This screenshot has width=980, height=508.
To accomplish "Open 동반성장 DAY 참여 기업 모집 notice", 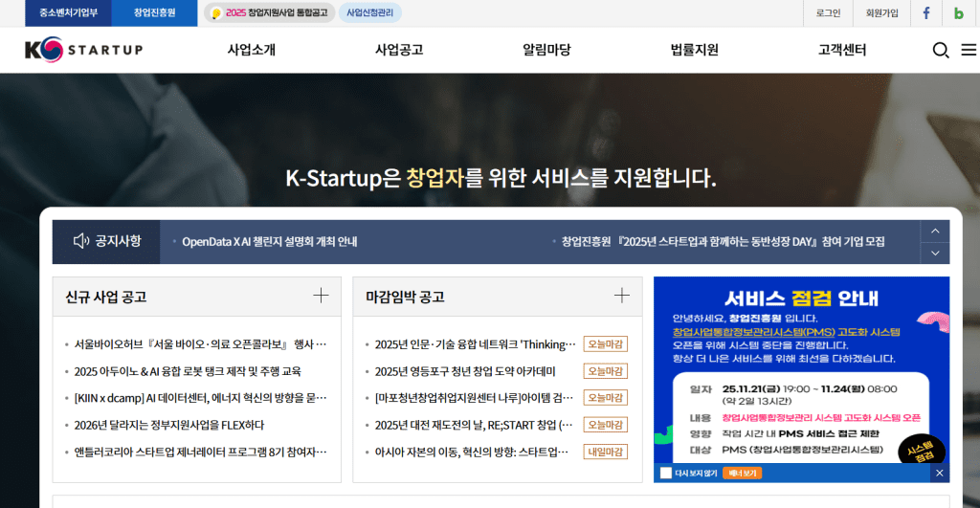I will 723,242.
